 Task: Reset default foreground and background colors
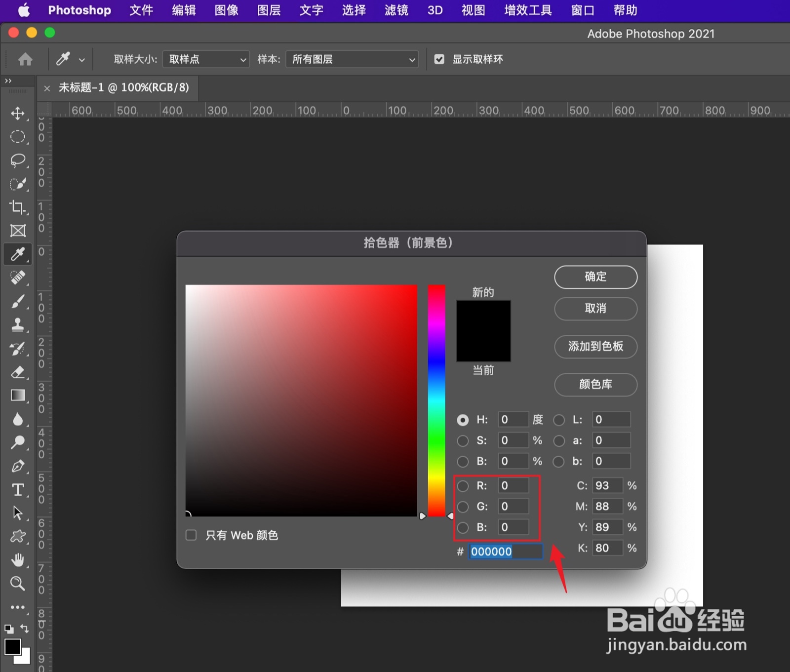coord(9,629)
